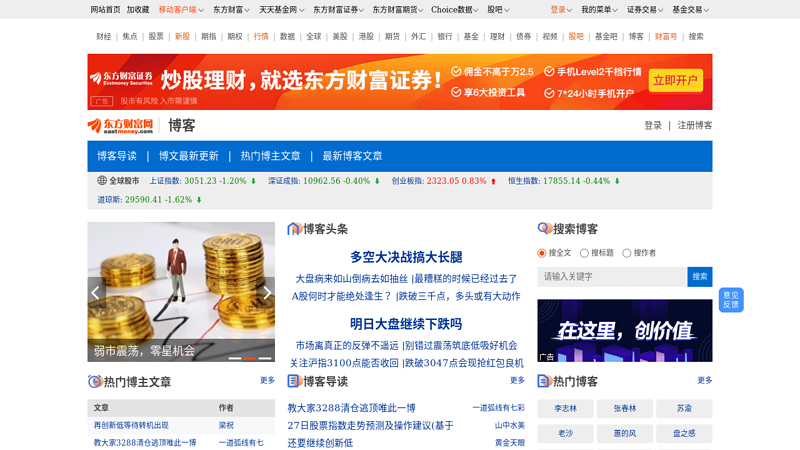Show next carousel slide arrow
This screenshot has height=450, width=800.
tap(267, 293)
